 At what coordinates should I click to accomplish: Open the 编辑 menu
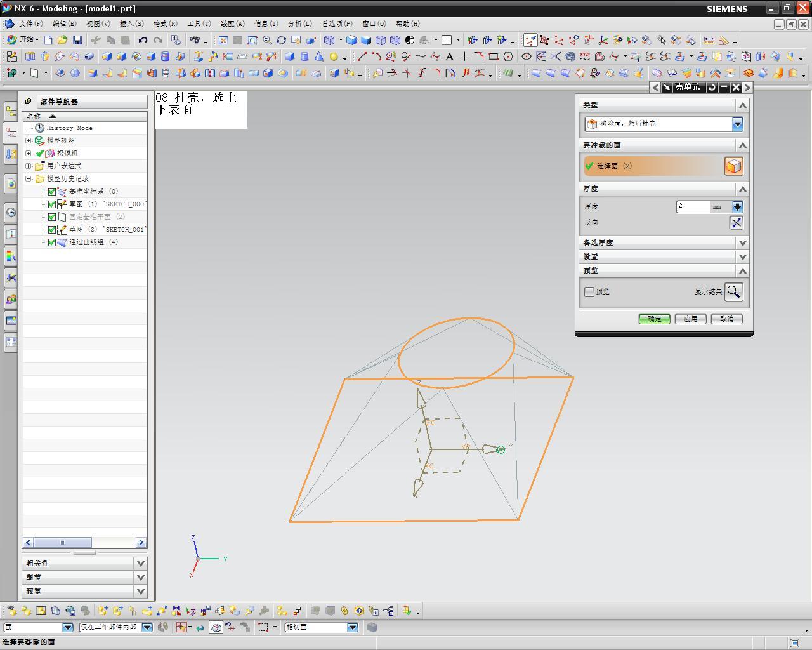click(64, 23)
